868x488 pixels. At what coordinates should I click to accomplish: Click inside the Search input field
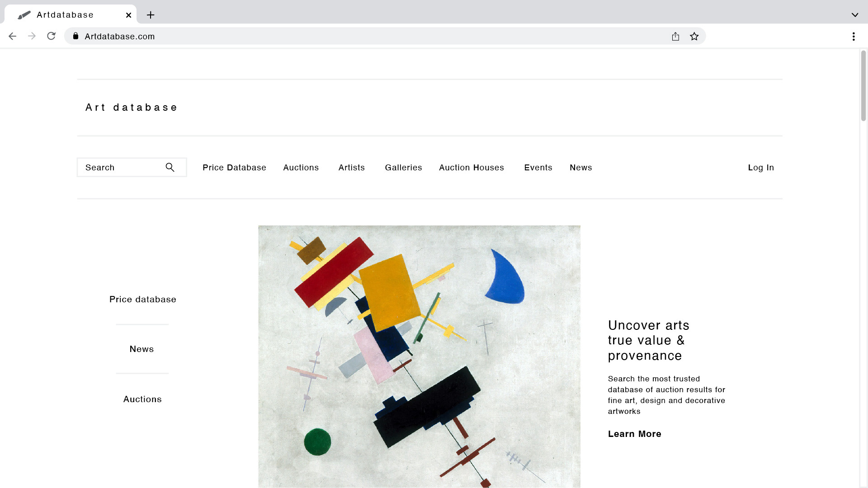click(120, 168)
